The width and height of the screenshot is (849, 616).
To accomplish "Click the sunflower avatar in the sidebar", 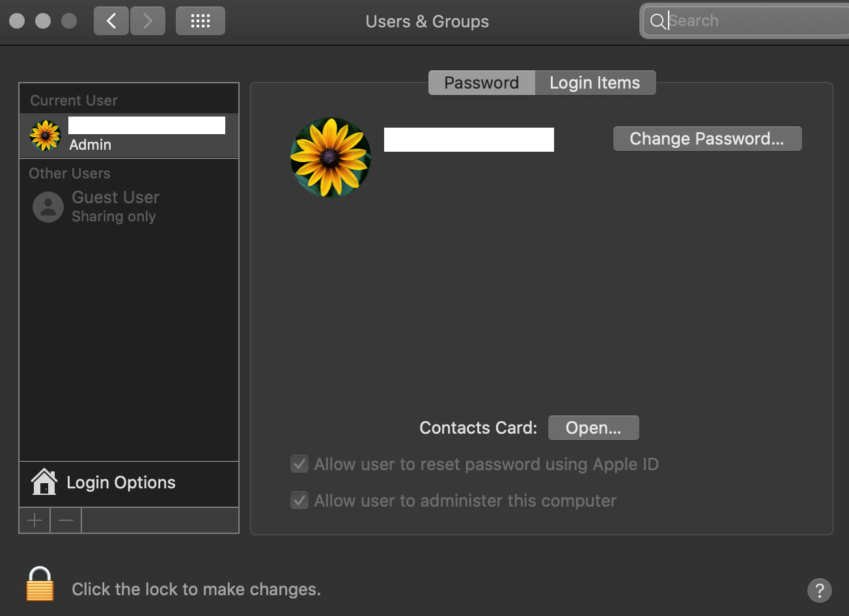I will (x=46, y=135).
